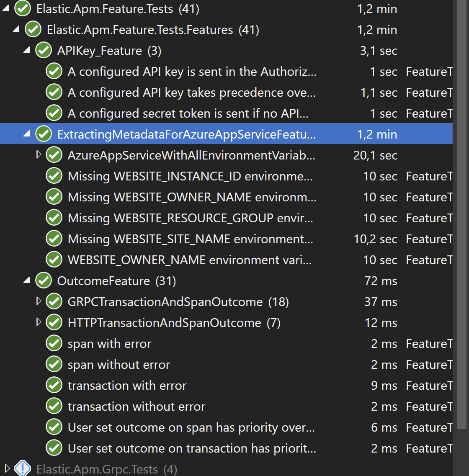
Task: Collapse Elastic.Apm.Feature.Tests.Features (41) node
Action: [x=16, y=29]
